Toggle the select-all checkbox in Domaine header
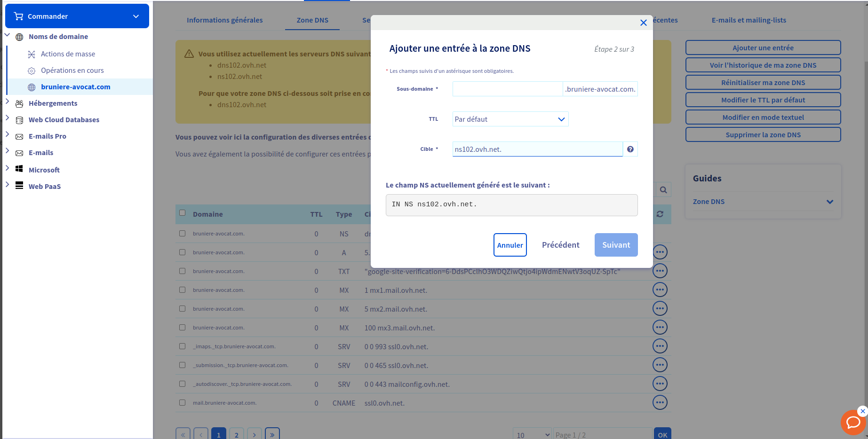Screen dimensions: 868x439 [x=183, y=213]
